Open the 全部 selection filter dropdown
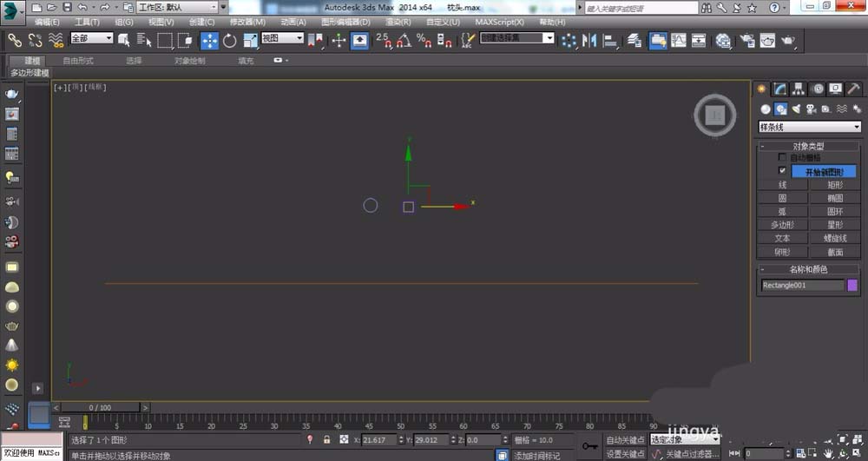Screen dimensions: 868x461 pyautogui.click(x=92, y=37)
